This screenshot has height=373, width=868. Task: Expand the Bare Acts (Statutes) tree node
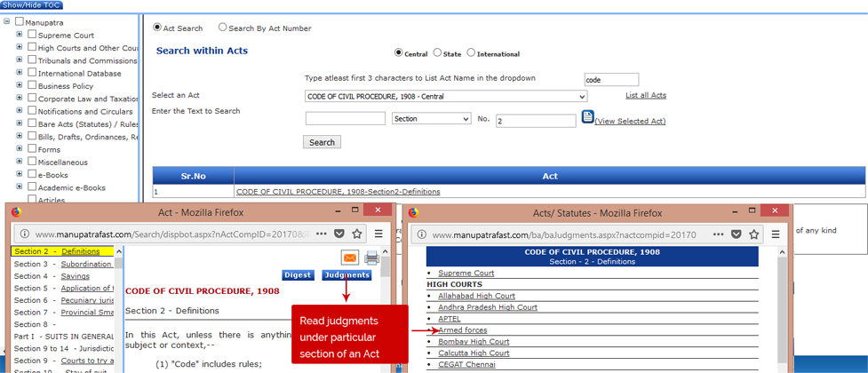(20, 123)
